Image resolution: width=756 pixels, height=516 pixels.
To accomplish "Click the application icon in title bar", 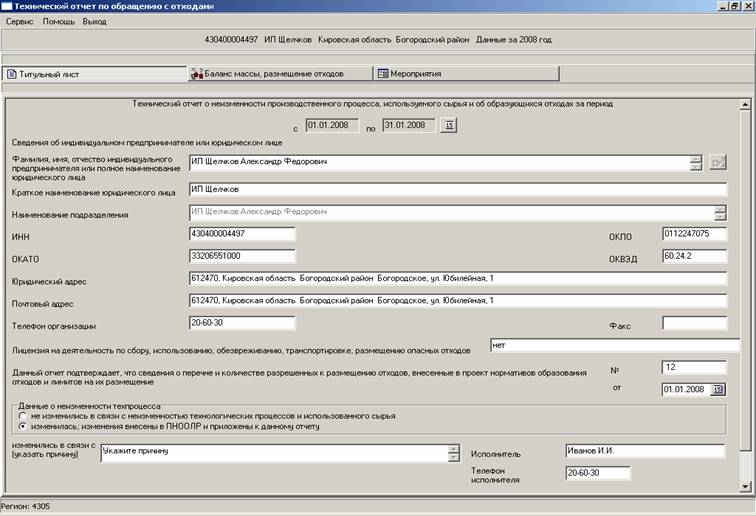I will [x=7, y=7].
